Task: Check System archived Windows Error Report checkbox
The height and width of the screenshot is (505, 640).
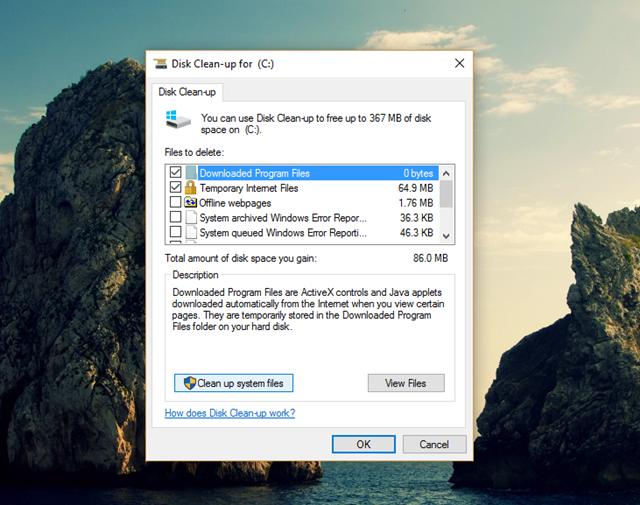Action: tap(176, 217)
